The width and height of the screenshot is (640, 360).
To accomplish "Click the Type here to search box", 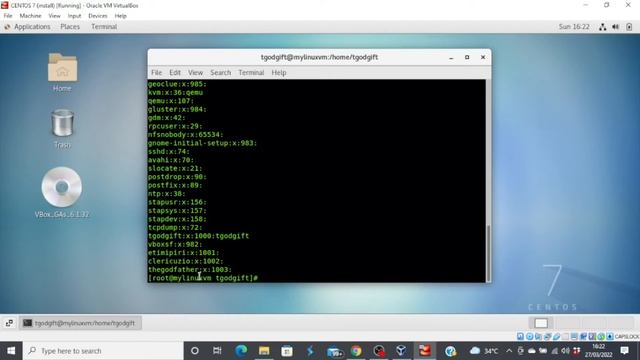I will [x=104, y=351].
